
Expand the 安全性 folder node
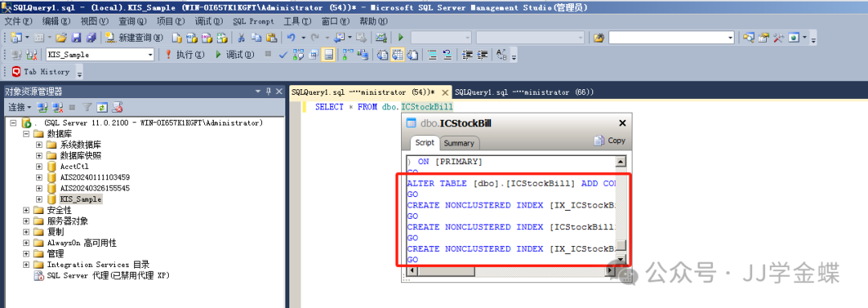(x=26, y=210)
